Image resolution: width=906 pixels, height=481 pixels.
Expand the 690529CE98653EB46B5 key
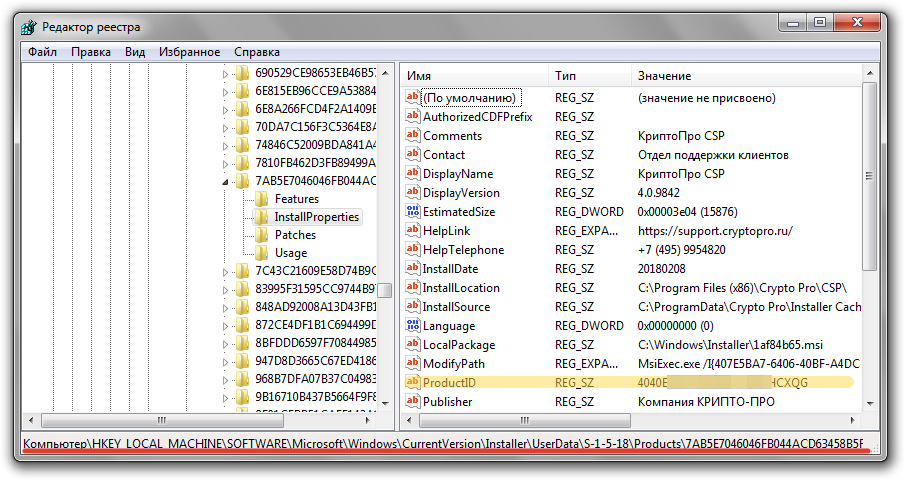225,73
